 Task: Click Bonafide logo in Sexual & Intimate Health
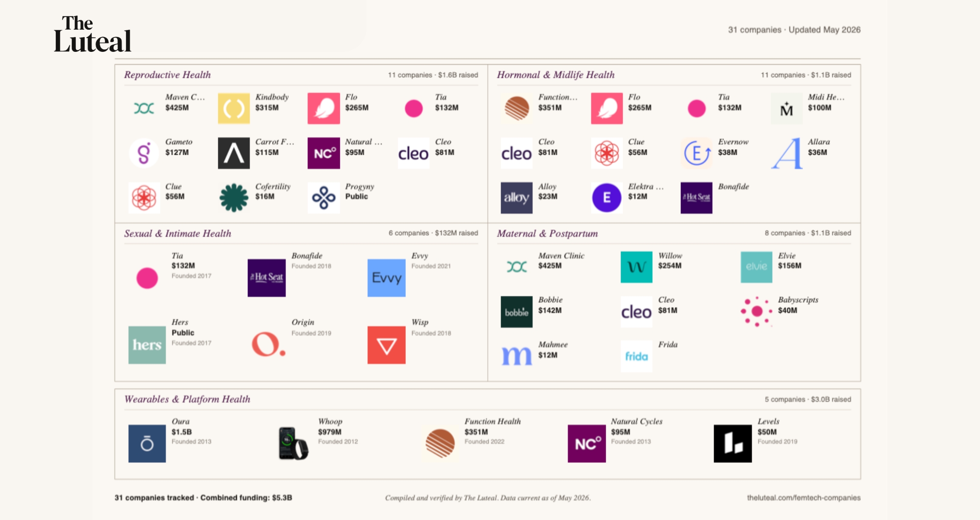point(267,278)
